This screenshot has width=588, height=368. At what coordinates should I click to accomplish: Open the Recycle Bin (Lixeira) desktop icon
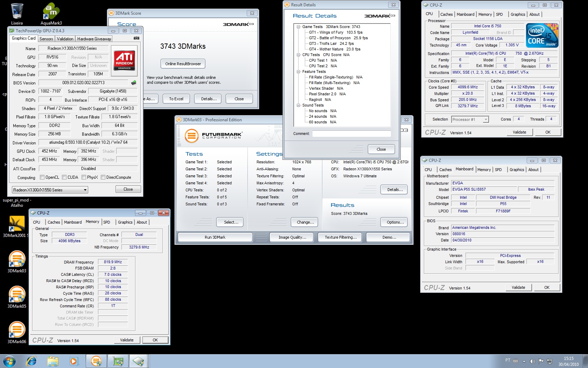pos(16,12)
